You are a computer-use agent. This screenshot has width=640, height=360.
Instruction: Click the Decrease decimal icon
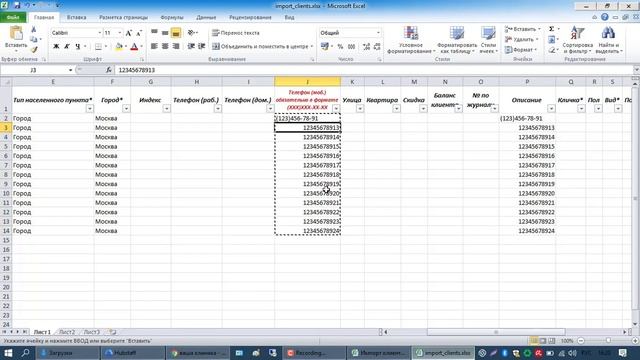click(377, 47)
